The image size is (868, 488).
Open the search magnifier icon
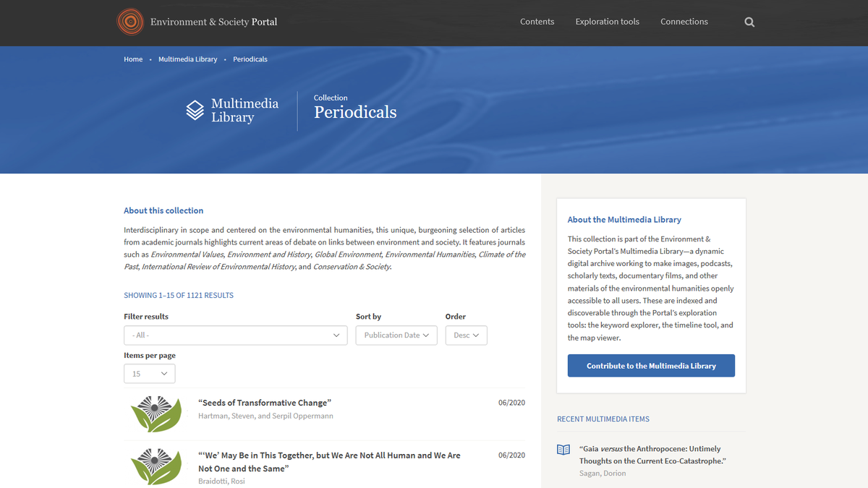point(749,22)
